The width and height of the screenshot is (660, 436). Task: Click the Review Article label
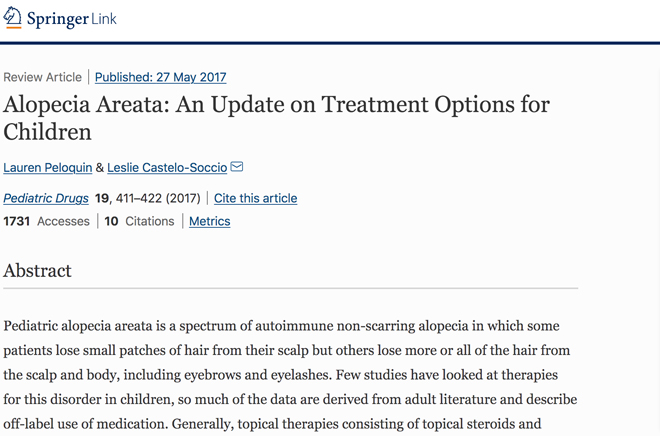(x=43, y=77)
